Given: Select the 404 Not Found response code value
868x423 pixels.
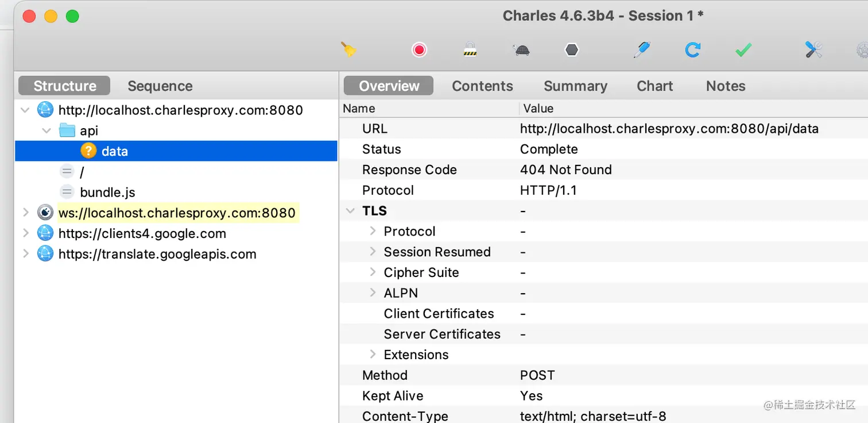Looking at the screenshot, I should point(566,170).
